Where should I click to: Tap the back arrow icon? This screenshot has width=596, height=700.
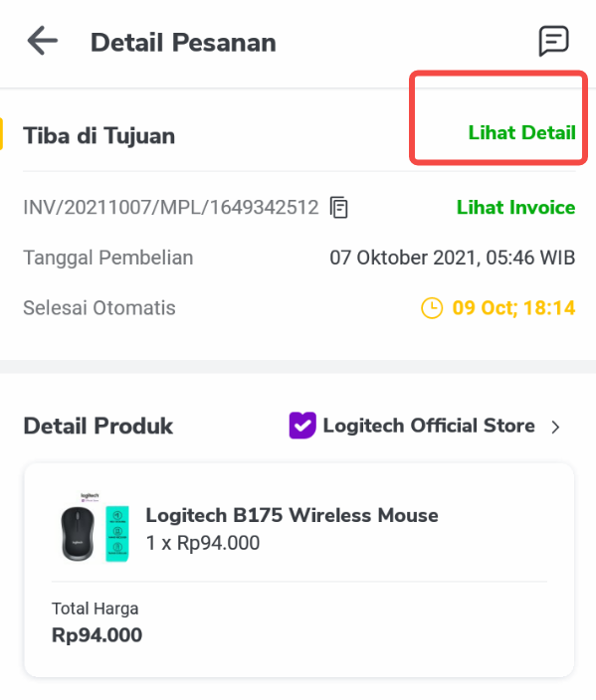(x=43, y=41)
